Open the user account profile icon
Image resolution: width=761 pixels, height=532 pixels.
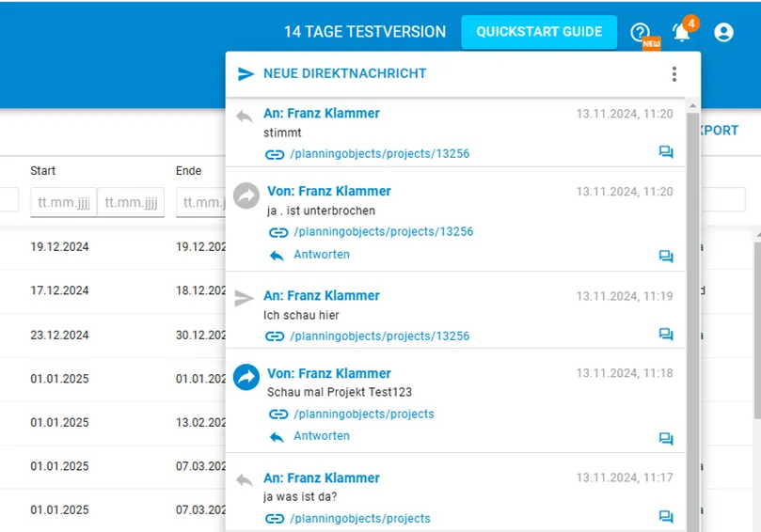(723, 33)
